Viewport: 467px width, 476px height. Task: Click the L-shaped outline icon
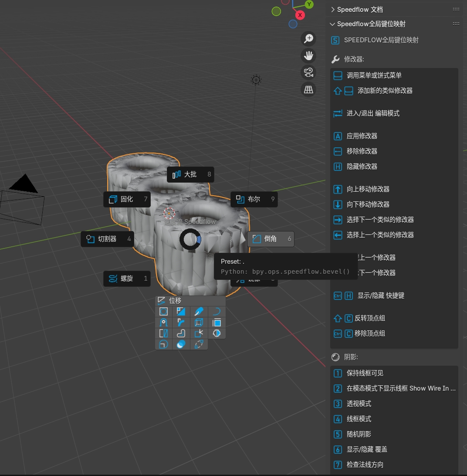(x=181, y=333)
